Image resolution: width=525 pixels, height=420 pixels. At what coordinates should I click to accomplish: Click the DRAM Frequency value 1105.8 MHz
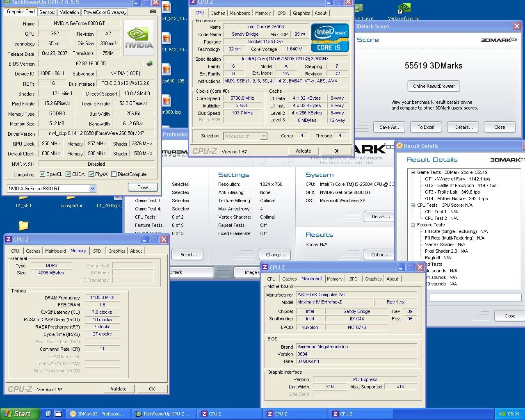pos(102,298)
